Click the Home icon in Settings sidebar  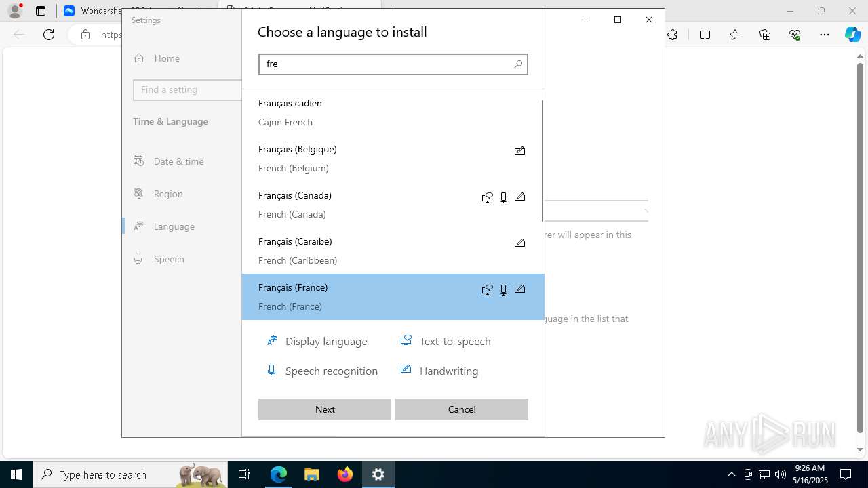coord(139,58)
